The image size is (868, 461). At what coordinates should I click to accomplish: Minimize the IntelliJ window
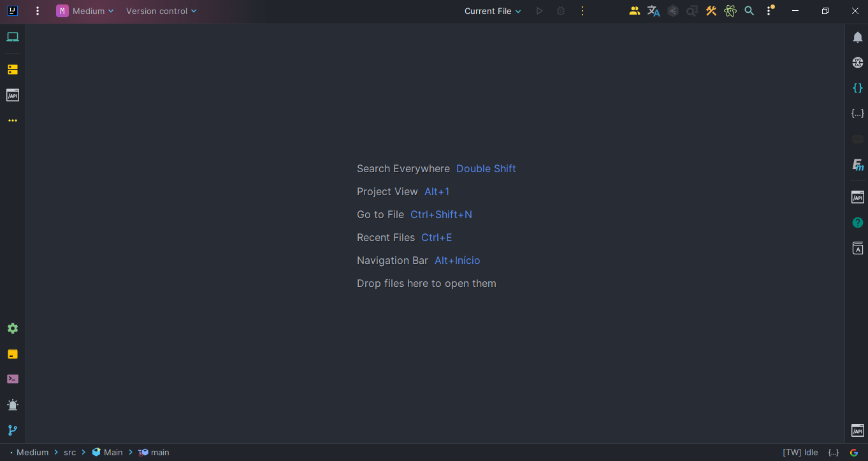click(795, 11)
